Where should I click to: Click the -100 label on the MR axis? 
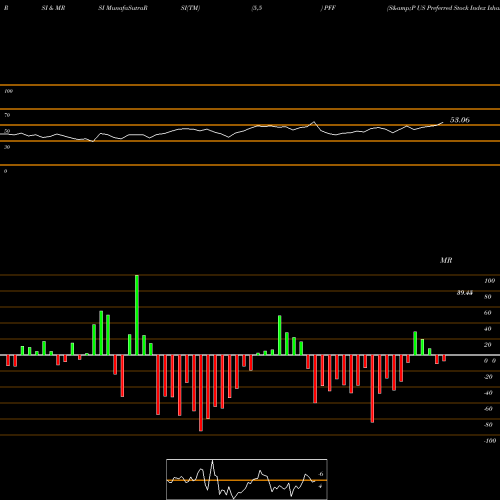[x=490, y=441]
